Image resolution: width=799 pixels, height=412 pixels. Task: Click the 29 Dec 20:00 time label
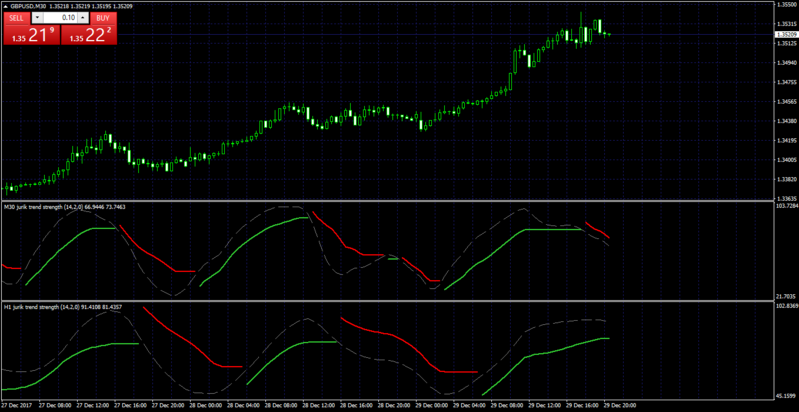point(619,406)
